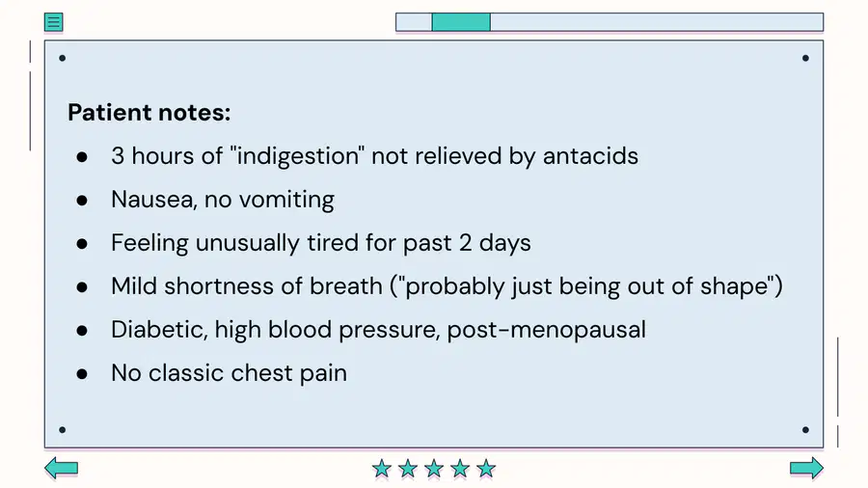The height and width of the screenshot is (488, 868).
Task: Select the first star rating
Action: [x=381, y=469]
